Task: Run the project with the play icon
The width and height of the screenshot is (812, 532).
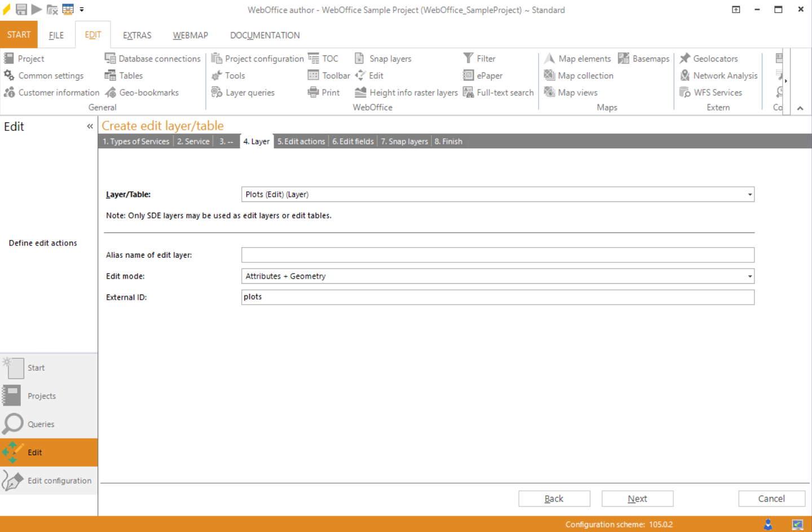Action: point(36,9)
